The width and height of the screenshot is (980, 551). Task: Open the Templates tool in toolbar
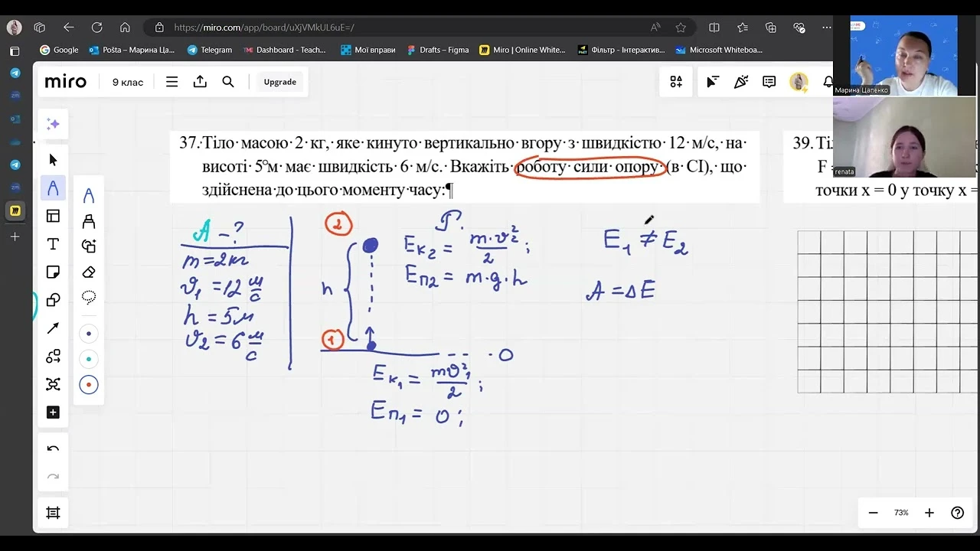[x=53, y=216]
